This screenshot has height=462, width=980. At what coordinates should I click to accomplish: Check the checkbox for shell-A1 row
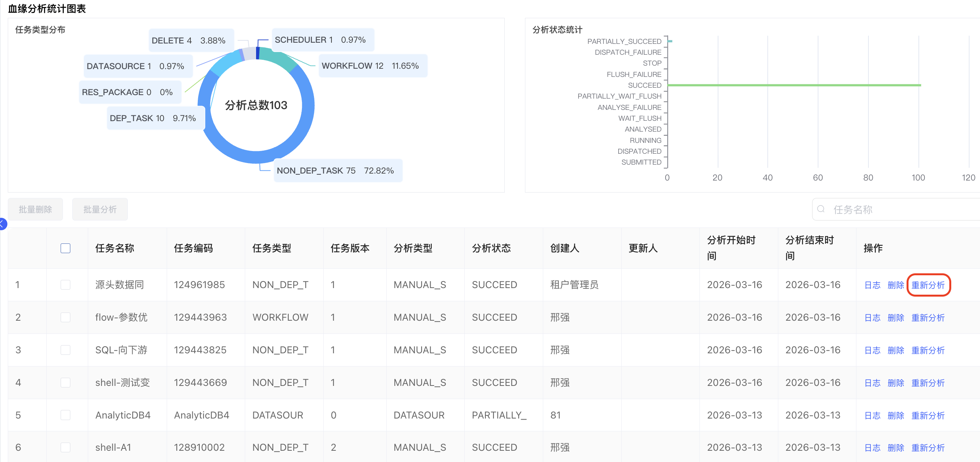pyautogui.click(x=65, y=447)
